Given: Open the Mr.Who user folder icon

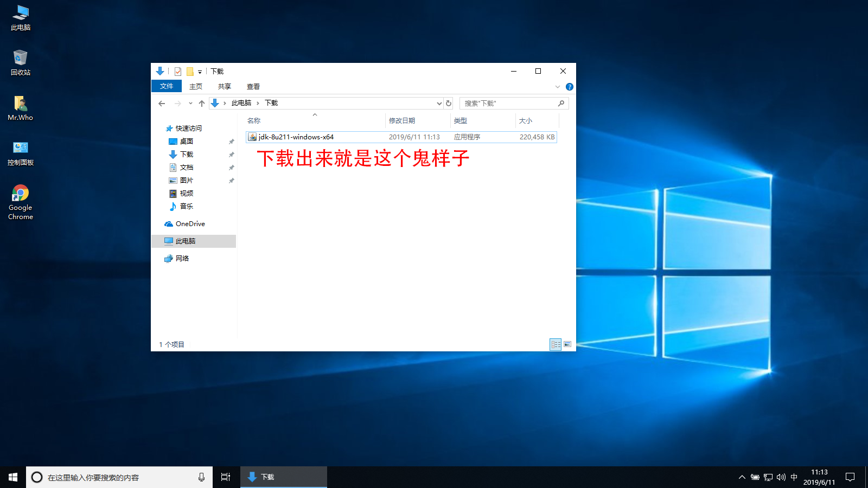Looking at the screenshot, I should point(21,108).
